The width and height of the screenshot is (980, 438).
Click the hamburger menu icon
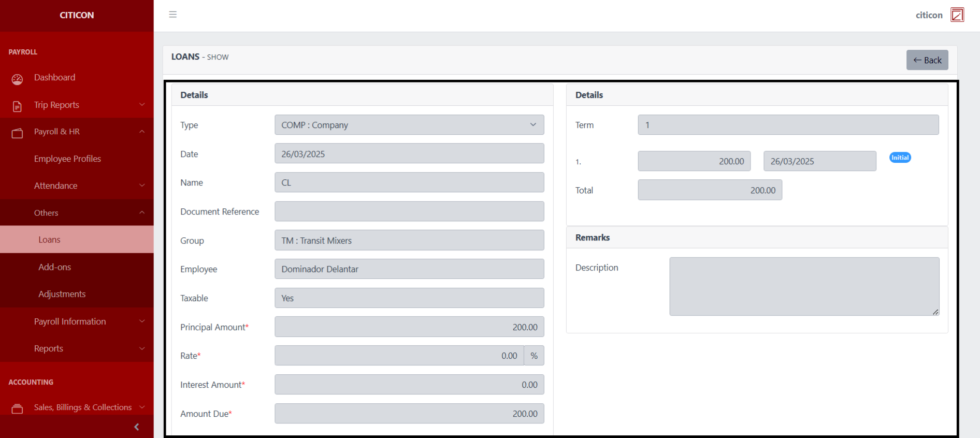point(173,15)
